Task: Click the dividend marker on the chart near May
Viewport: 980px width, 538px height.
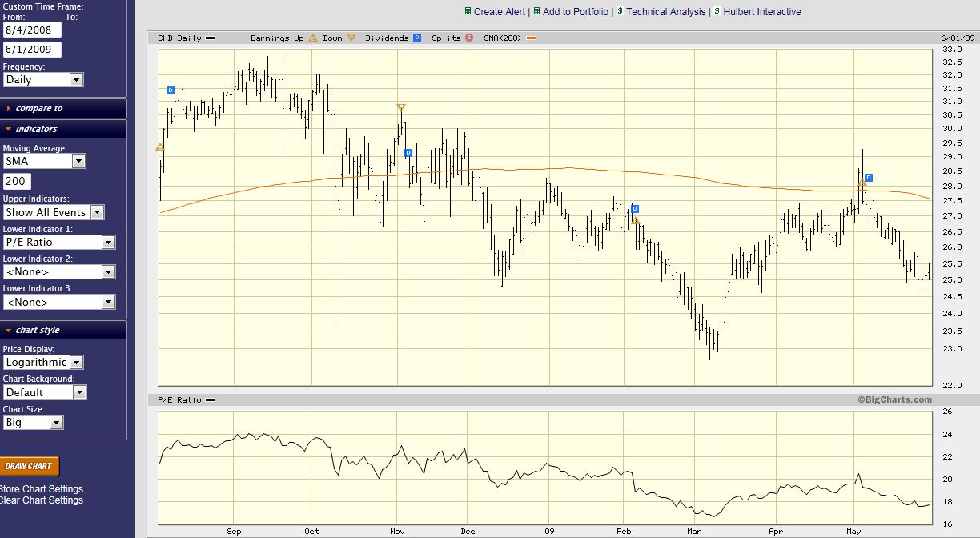Action: coord(868,178)
